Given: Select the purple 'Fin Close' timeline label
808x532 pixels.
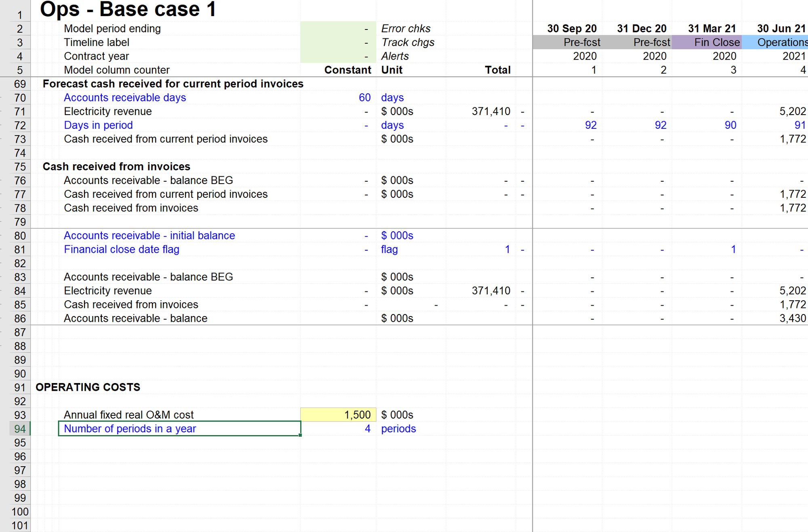Looking at the screenshot, I should tap(707, 42).
